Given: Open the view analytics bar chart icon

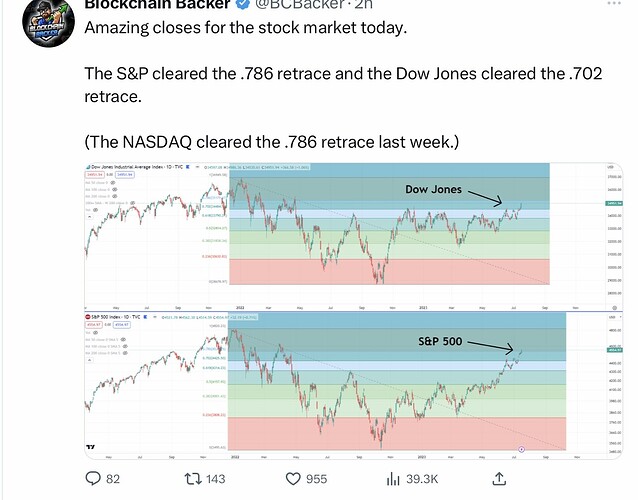Looking at the screenshot, I should 393,479.
